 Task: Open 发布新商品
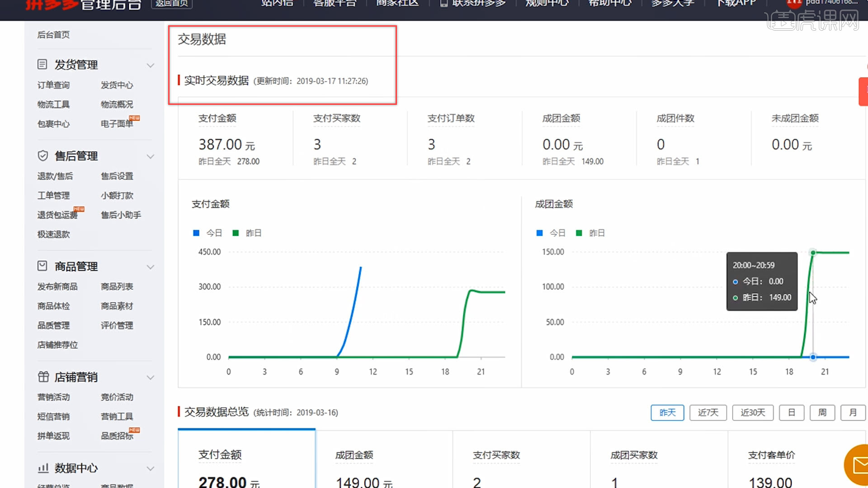57,287
